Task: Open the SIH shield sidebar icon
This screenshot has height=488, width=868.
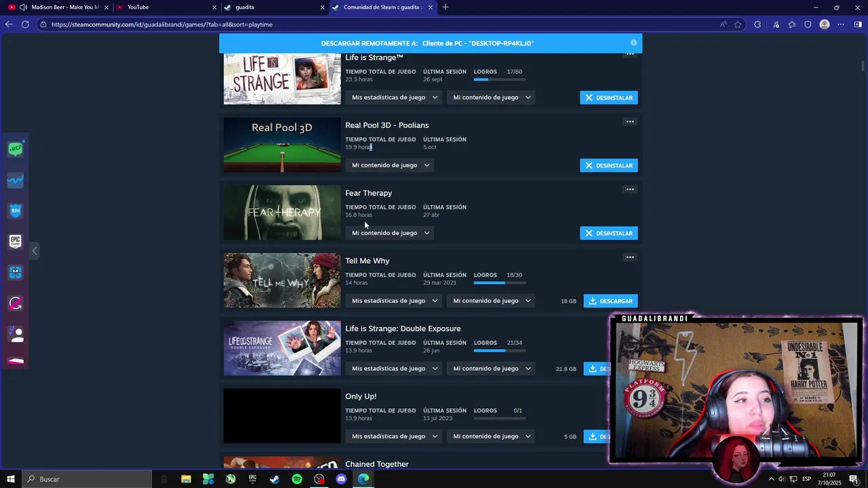Action: 16,211
